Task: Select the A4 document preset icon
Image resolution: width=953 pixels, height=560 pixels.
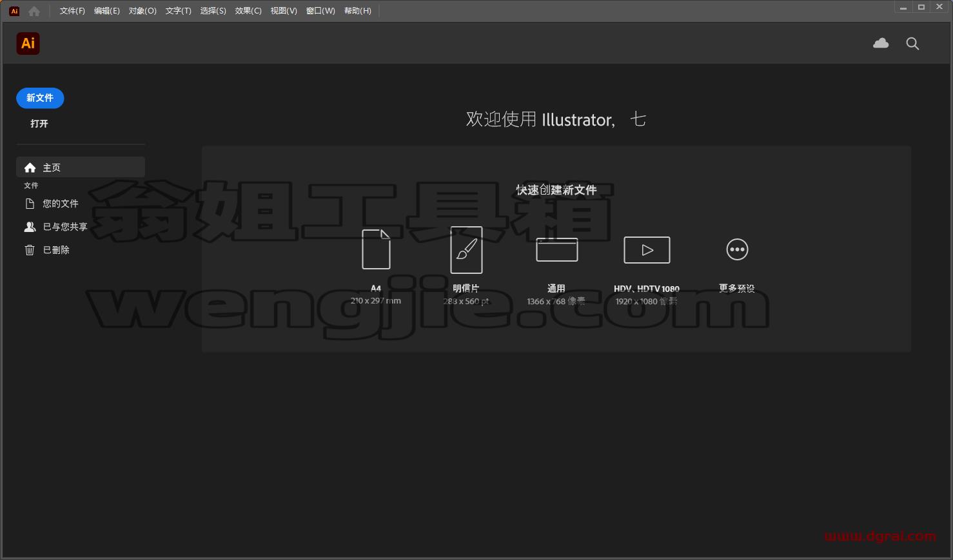Action: 376,249
